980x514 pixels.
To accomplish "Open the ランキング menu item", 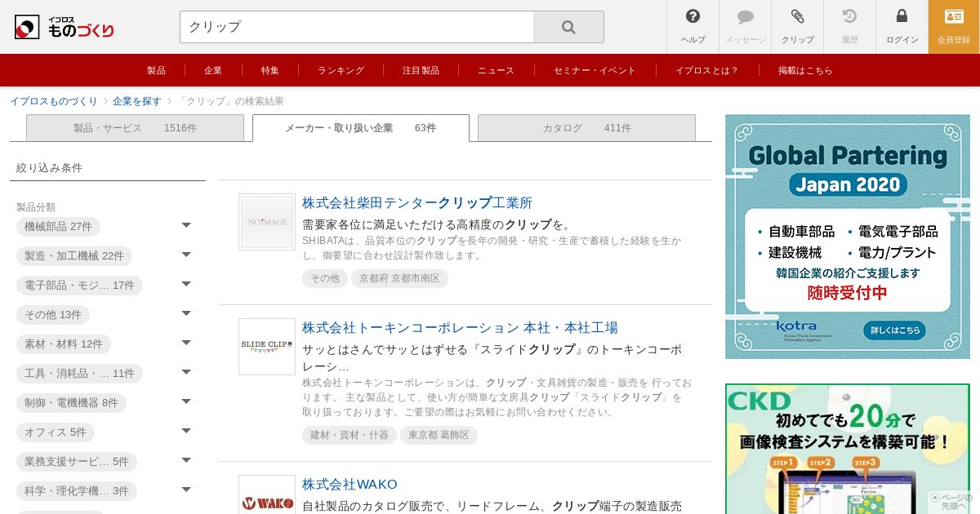I will tap(341, 70).
